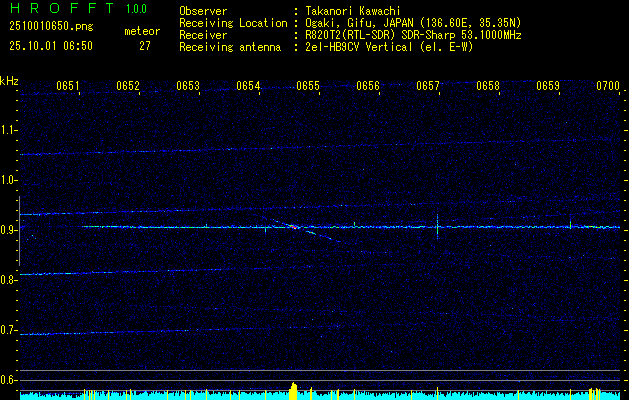Click the vertical spike at 0657

click(x=437, y=227)
